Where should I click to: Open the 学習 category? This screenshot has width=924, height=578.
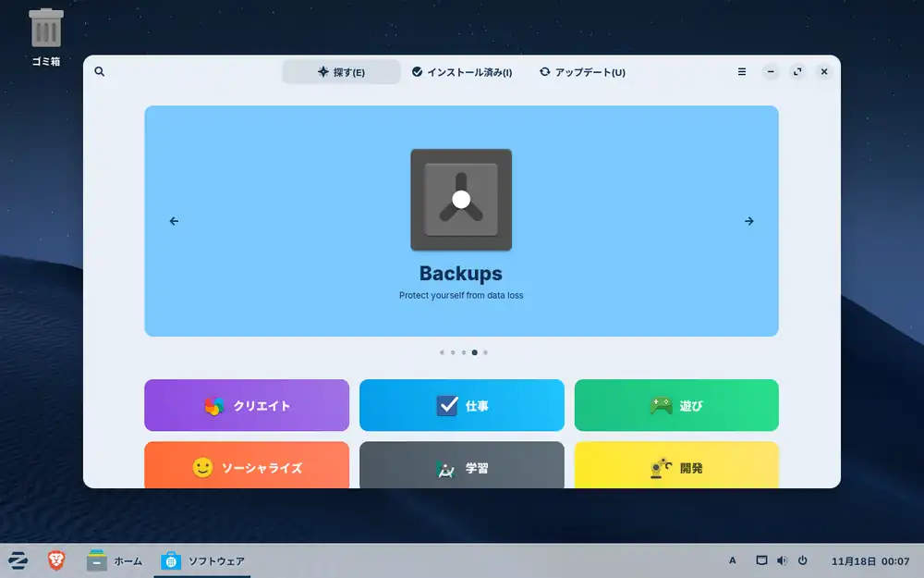pos(462,467)
